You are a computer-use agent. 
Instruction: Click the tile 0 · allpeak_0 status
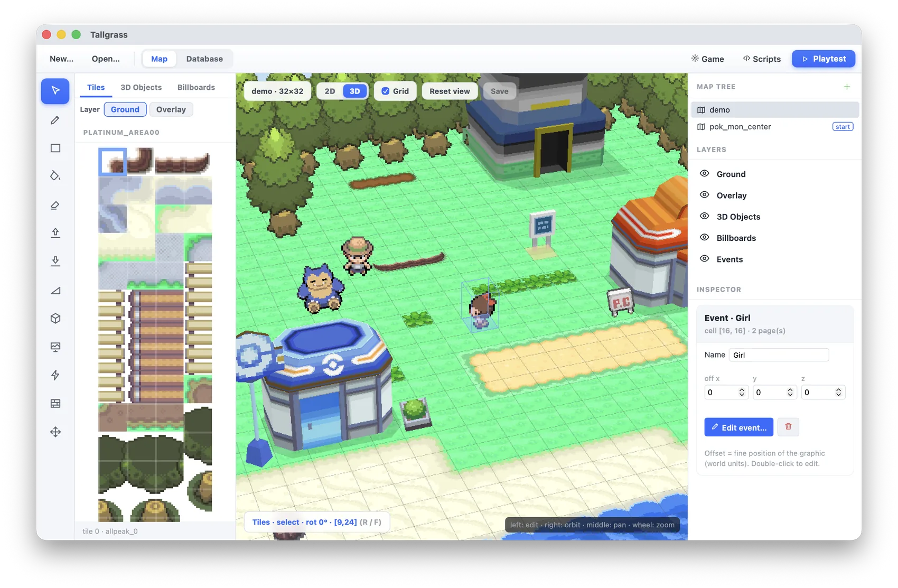[x=110, y=531]
